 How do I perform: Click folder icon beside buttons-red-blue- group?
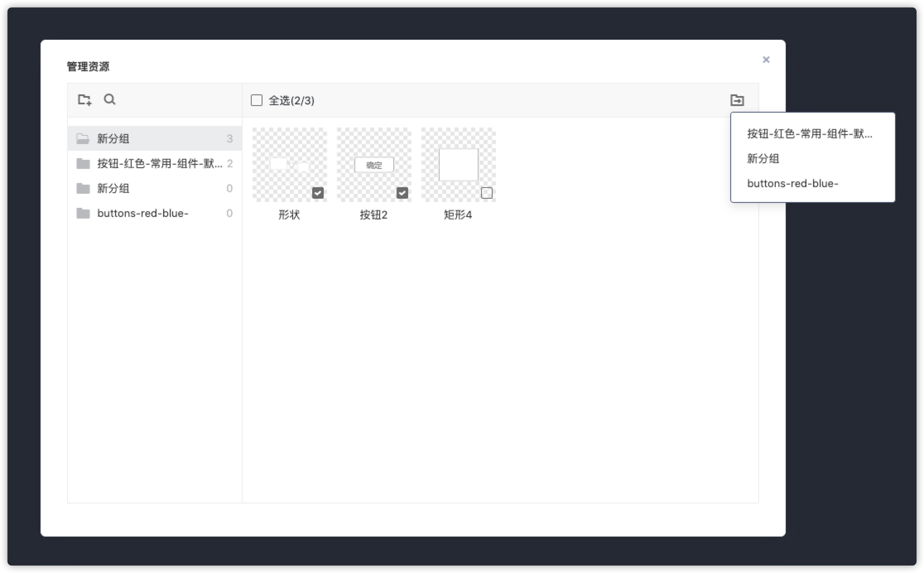[x=83, y=213]
